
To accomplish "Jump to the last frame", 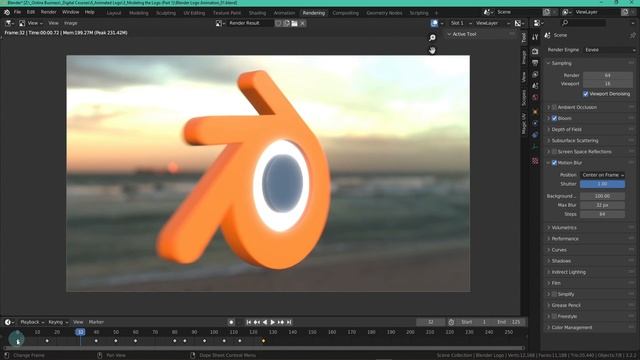I will point(289,322).
